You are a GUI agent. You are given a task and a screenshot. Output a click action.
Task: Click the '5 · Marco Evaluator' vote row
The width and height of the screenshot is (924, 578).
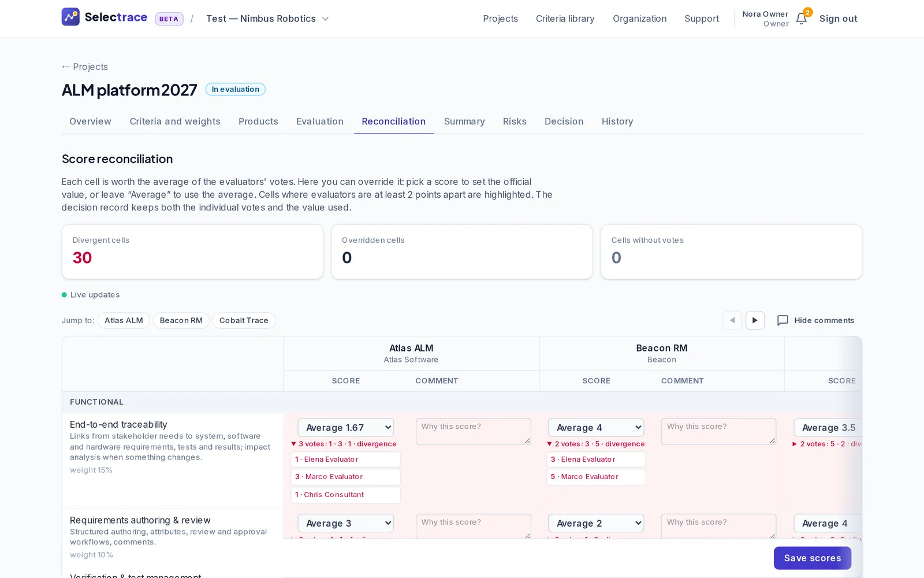[596, 477]
